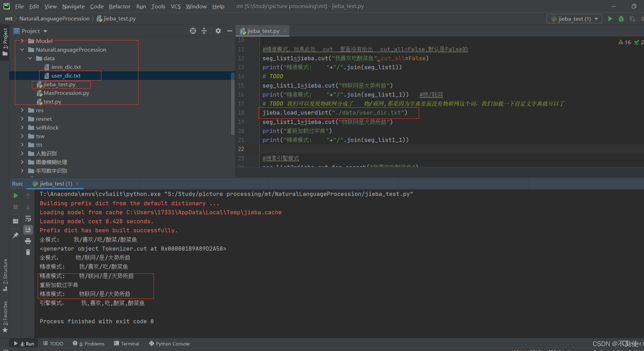This screenshot has width=644, height=351.
Task: Run jieba_test with the green Run button
Action: point(610,19)
